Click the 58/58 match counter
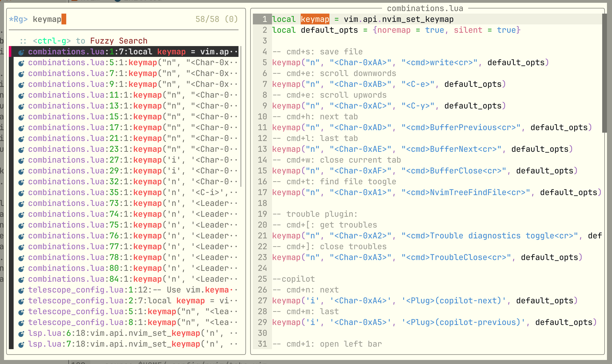 [217, 19]
